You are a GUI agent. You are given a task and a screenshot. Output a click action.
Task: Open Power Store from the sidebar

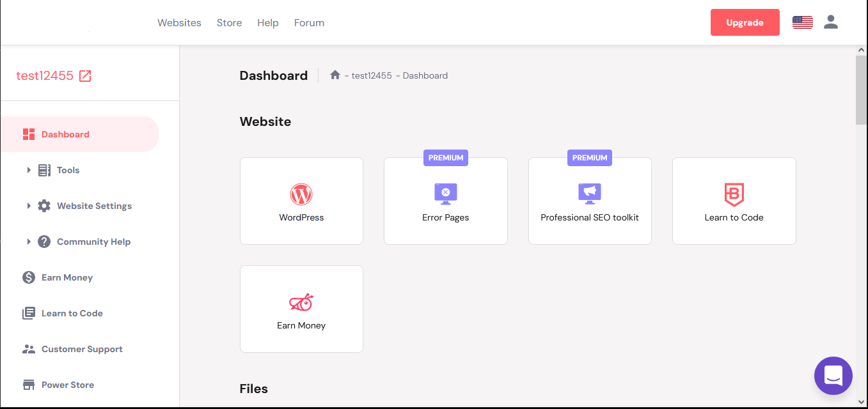[67, 385]
